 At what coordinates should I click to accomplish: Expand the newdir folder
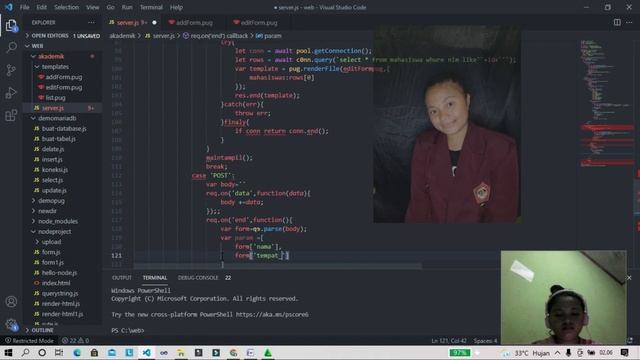tap(63, 211)
